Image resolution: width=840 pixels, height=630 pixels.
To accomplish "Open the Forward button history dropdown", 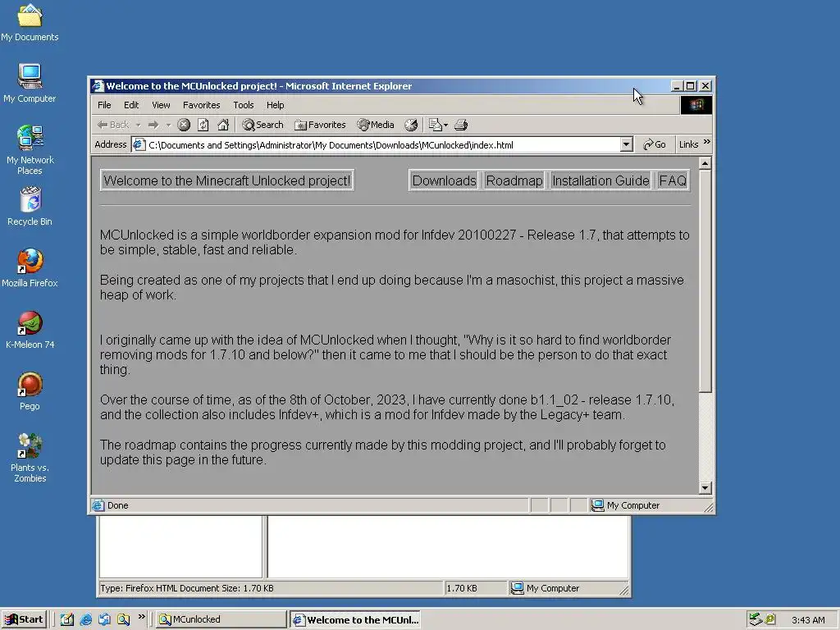I will click(168, 125).
